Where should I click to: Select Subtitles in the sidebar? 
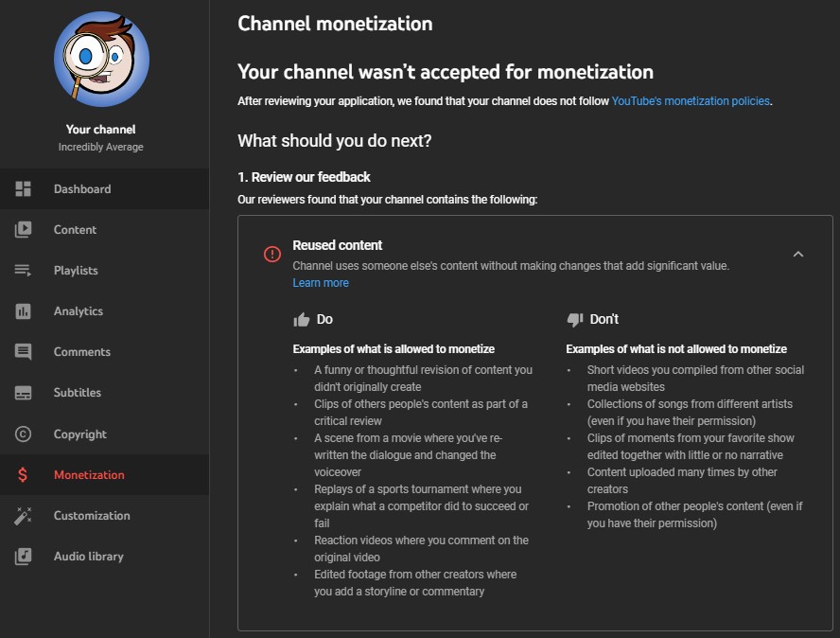pyautogui.click(x=104, y=393)
